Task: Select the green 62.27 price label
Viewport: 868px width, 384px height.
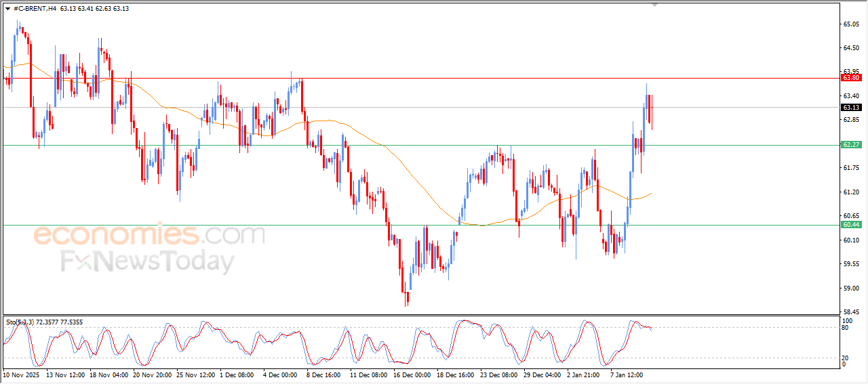Action: pos(850,145)
